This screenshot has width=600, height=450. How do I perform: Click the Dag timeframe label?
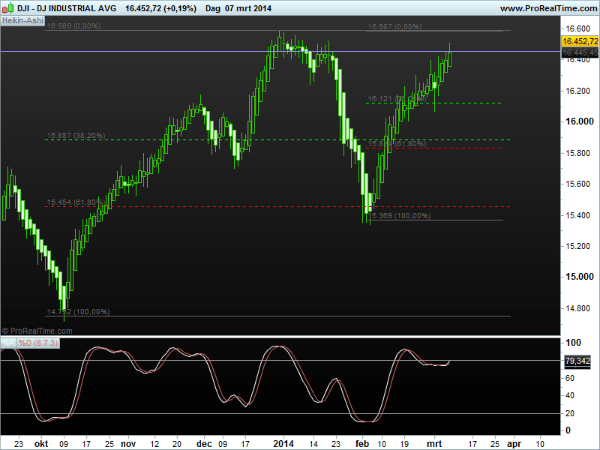[212, 8]
